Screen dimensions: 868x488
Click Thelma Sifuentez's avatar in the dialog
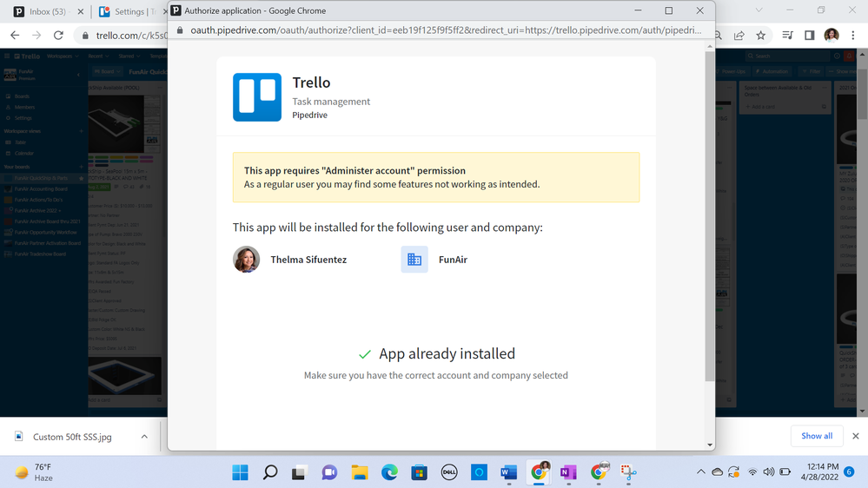click(x=247, y=259)
